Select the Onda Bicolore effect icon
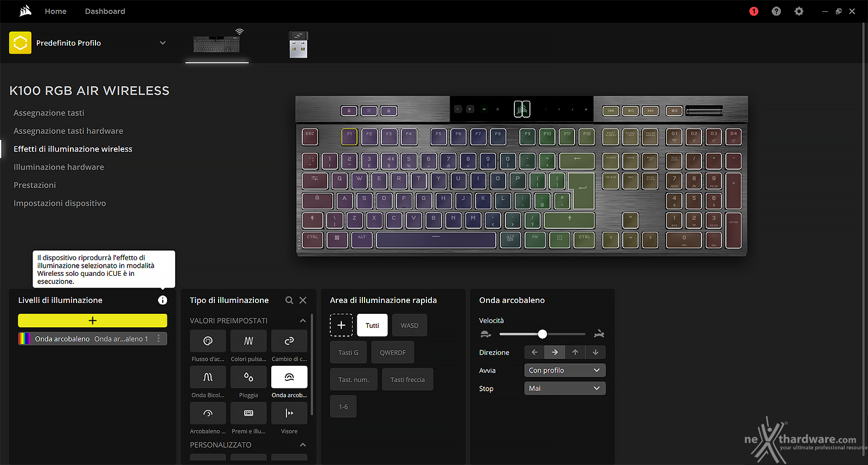 tap(208, 377)
